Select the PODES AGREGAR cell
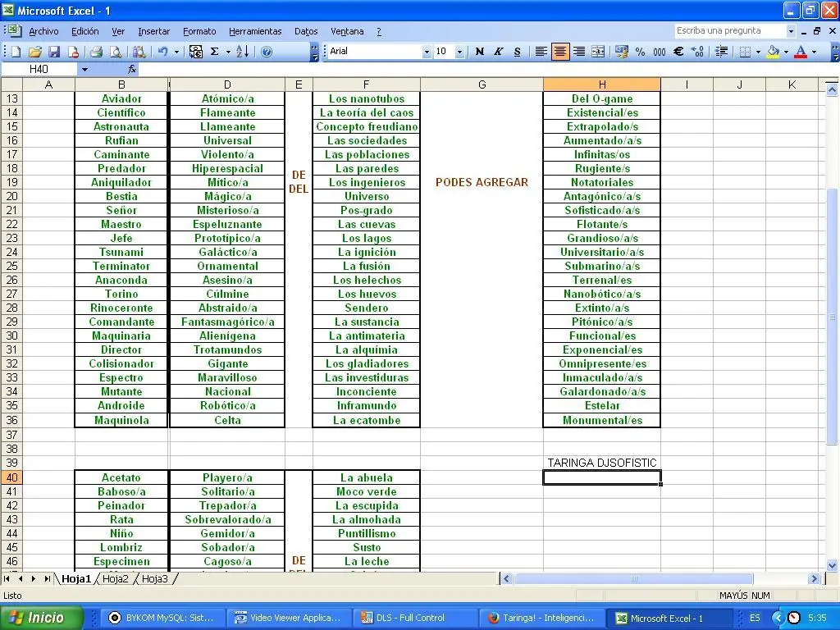This screenshot has width=840, height=630. tap(482, 182)
